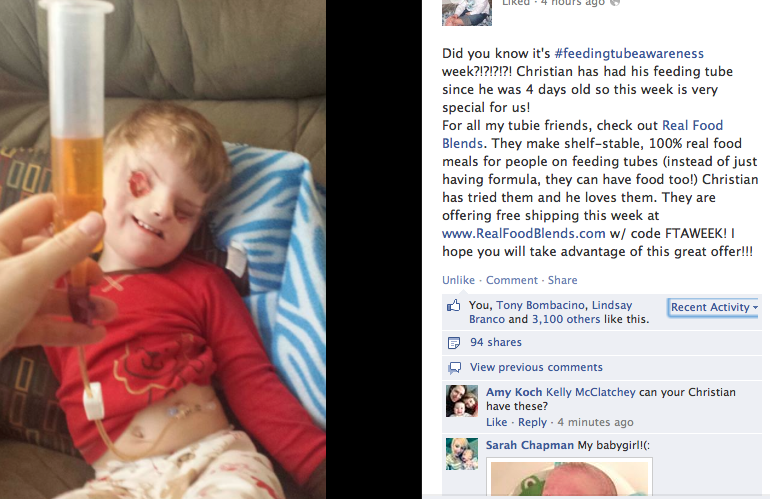Viewport: 770px width, 499px height.
Task: Toggle Unlike on the post
Action: [x=458, y=280]
